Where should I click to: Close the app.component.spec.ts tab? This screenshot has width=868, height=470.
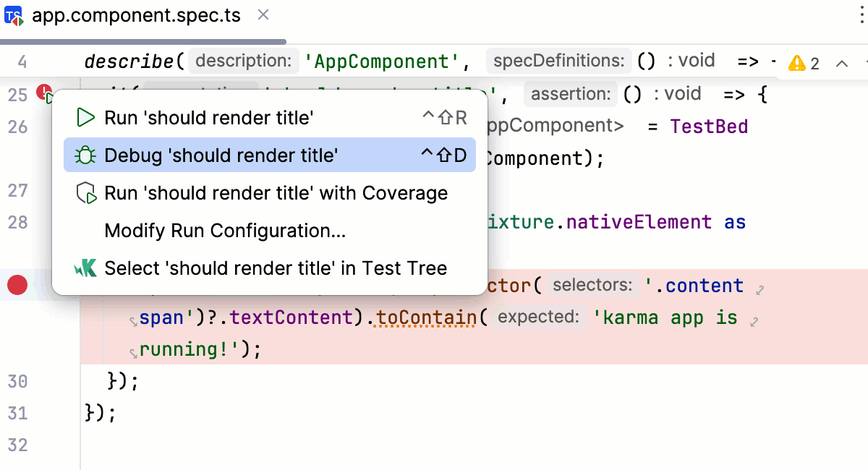tap(262, 14)
